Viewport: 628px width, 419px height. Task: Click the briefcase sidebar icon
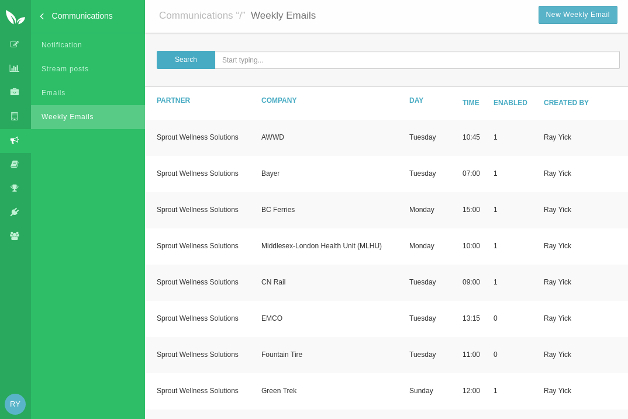(14, 92)
